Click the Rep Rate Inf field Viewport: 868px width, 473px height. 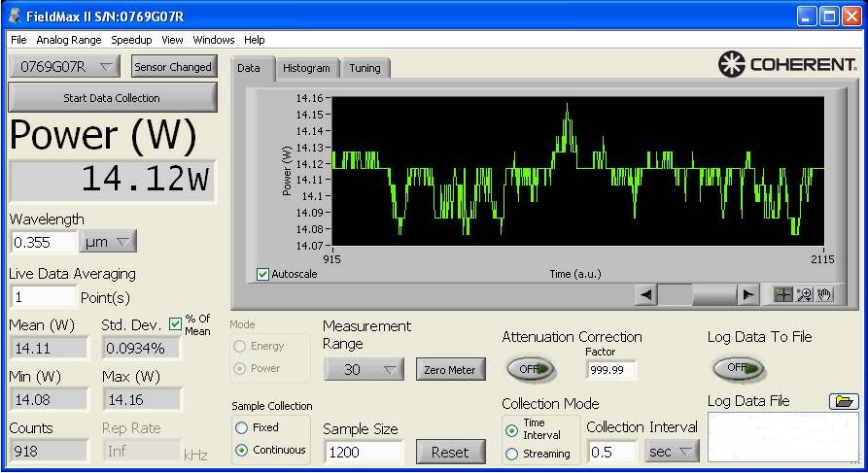coord(141,452)
